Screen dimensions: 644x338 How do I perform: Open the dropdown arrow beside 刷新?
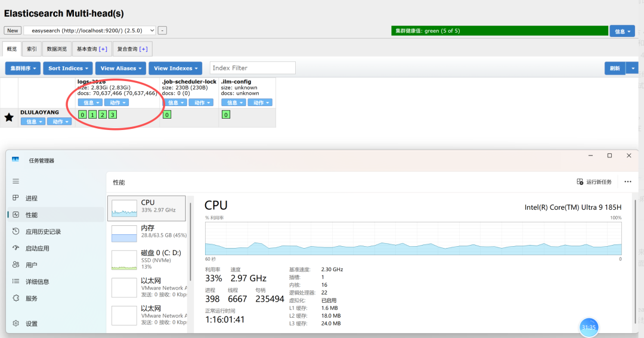(633, 68)
